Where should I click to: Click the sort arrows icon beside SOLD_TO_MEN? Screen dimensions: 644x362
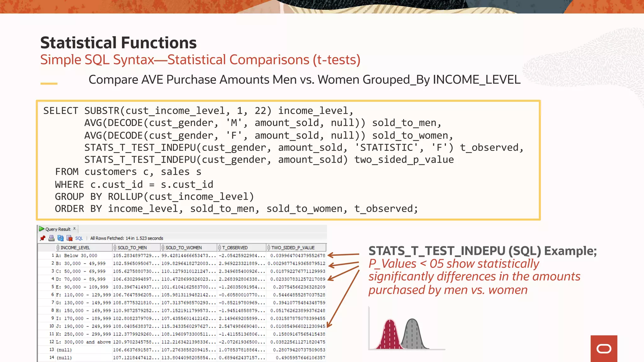[x=115, y=248]
